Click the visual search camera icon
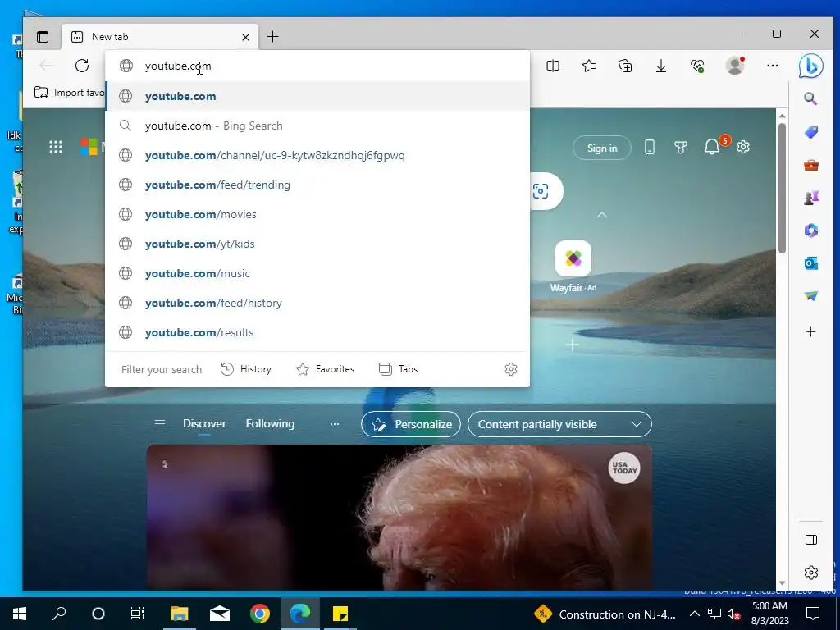The width and height of the screenshot is (840, 630). [x=540, y=191]
